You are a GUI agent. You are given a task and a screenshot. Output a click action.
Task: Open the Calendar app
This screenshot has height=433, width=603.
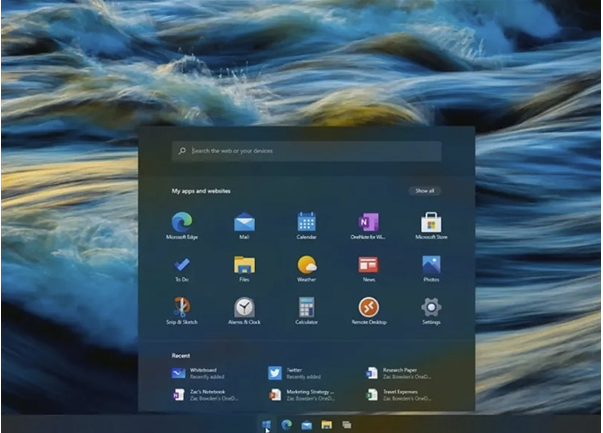(306, 222)
